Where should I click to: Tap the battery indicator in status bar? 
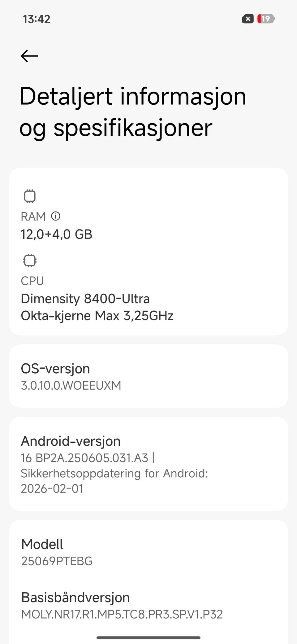(266, 19)
